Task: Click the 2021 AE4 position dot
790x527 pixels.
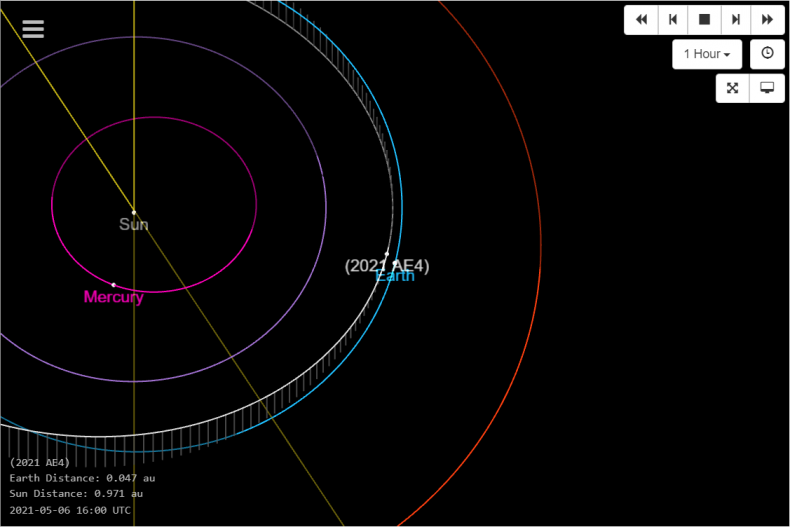Action: [x=387, y=254]
